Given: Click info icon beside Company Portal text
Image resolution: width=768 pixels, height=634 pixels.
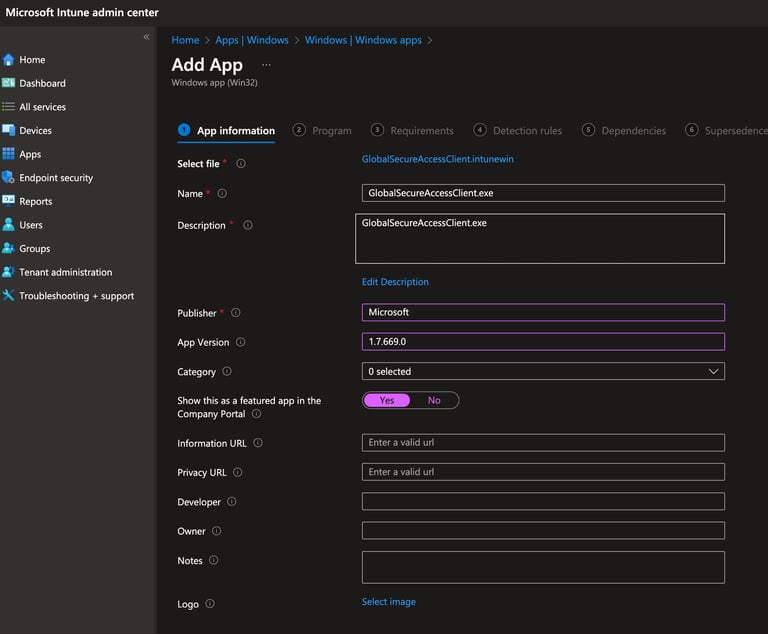Looking at the screenshot, I should click(x=257, y=414).
